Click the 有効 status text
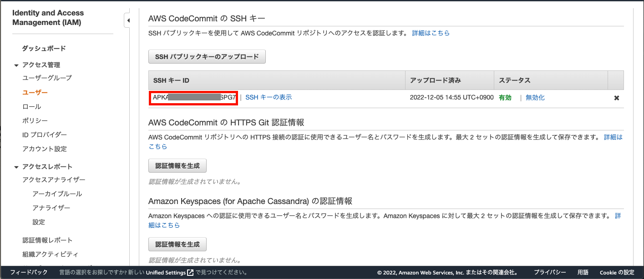 (505, 98)
